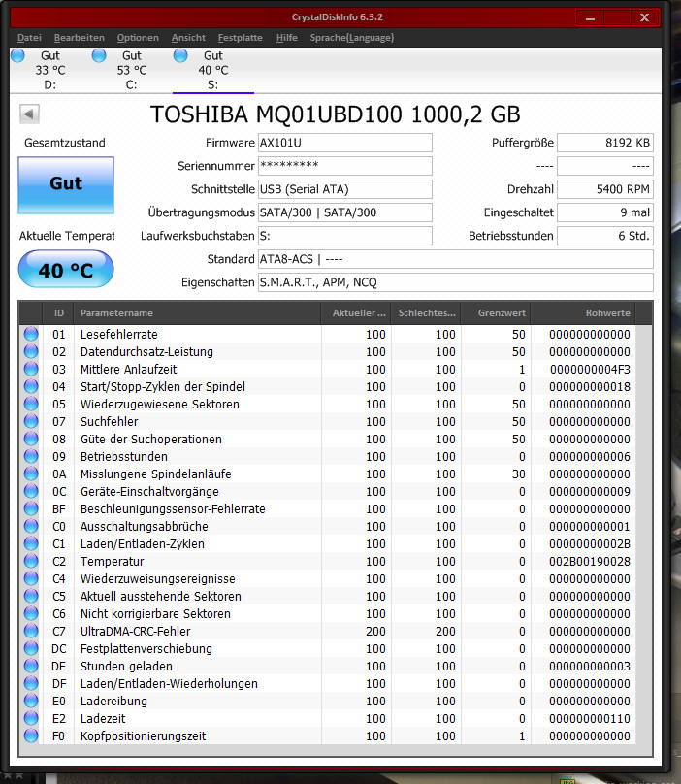The width and height of the screenshot is (681, 784).
Task: Go to previous disk with left arrow
Action: coord(29,114)
